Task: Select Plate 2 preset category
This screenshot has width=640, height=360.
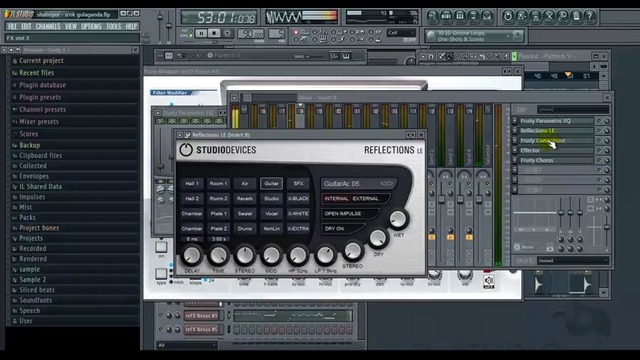Action: (218, 229)
